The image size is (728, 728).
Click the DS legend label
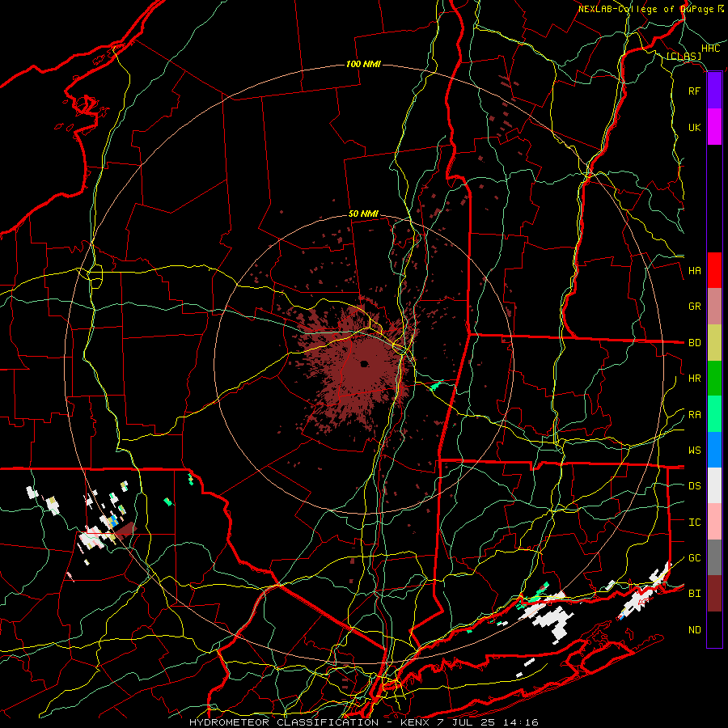[x=694, y=486]
